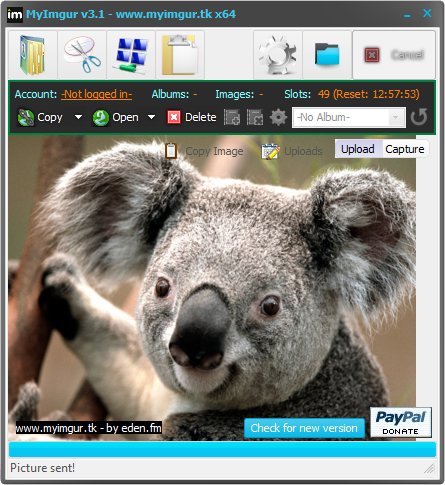The height and width of the screenshot is (485, 445).
Task: Select the scissors snipping capture tool
Action: pyautogui.click(x=82, y=55)
